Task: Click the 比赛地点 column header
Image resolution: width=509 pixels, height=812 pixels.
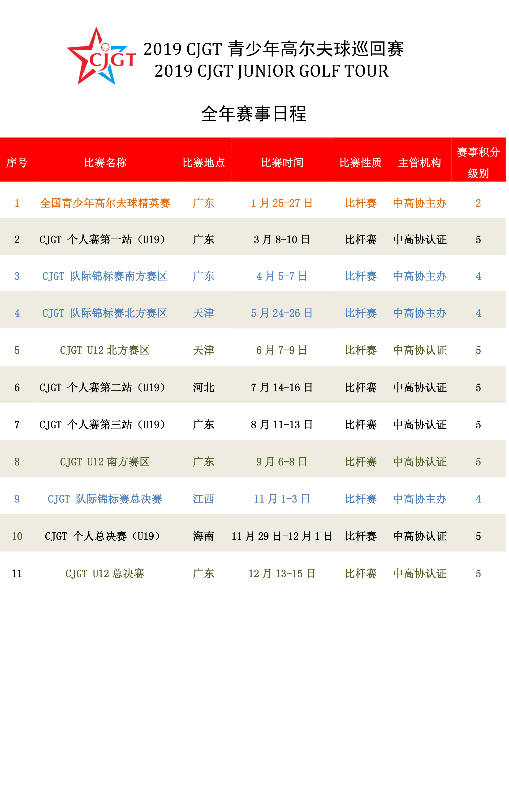Action: [204, 163]
